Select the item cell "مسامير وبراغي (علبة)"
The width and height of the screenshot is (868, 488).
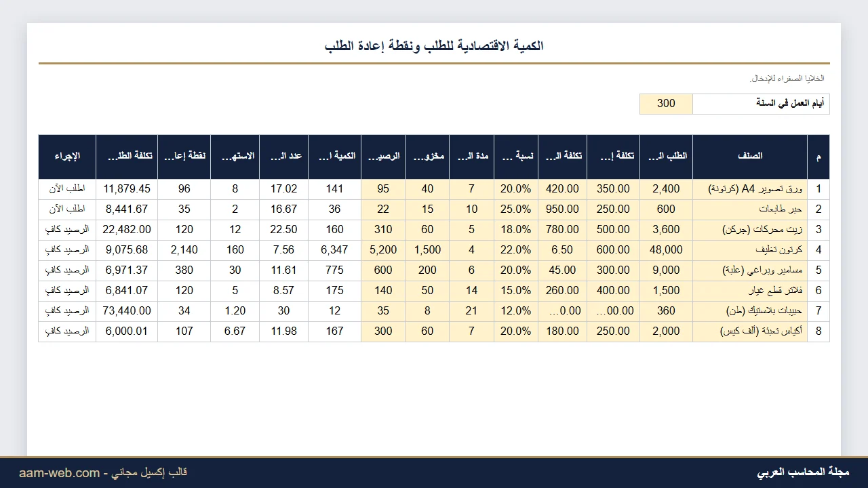coord(750,270)
